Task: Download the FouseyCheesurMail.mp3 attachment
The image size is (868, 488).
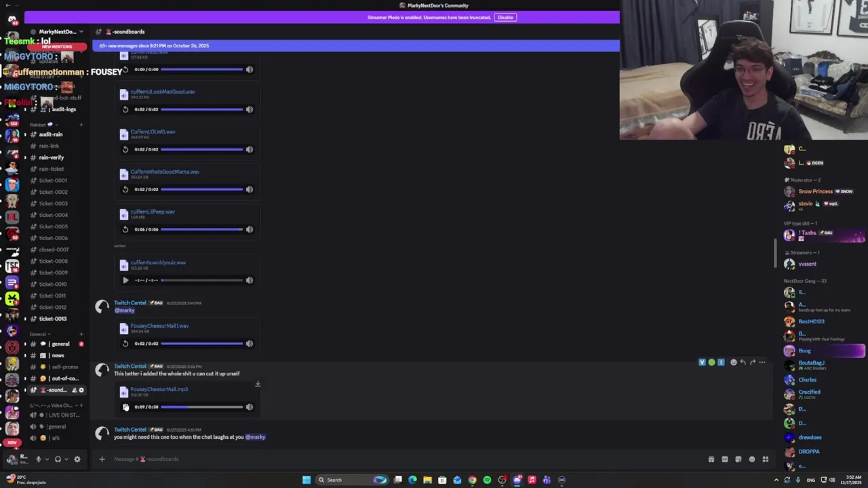Action: [x=258, y=384]
